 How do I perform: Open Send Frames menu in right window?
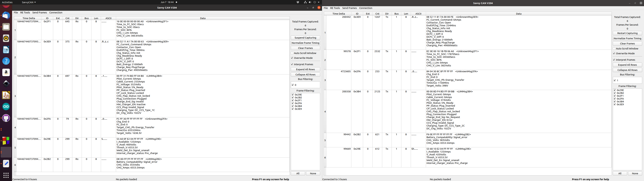click(349, 8)
